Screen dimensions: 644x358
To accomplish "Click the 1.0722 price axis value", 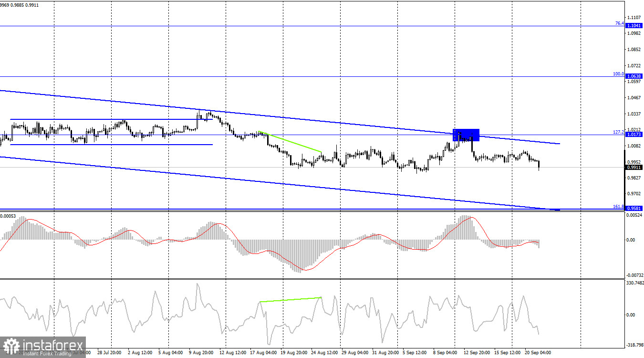I will 634,65.
